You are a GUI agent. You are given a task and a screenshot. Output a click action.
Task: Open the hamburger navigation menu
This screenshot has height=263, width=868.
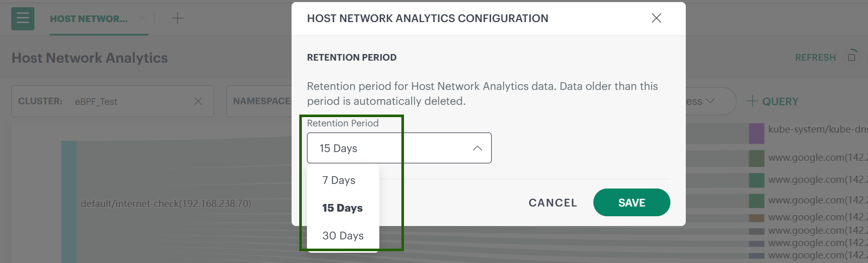pos(23,18)
